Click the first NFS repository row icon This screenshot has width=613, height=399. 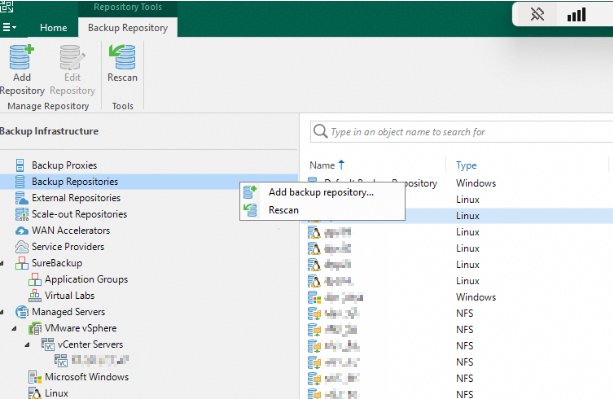tap(314, 313)
